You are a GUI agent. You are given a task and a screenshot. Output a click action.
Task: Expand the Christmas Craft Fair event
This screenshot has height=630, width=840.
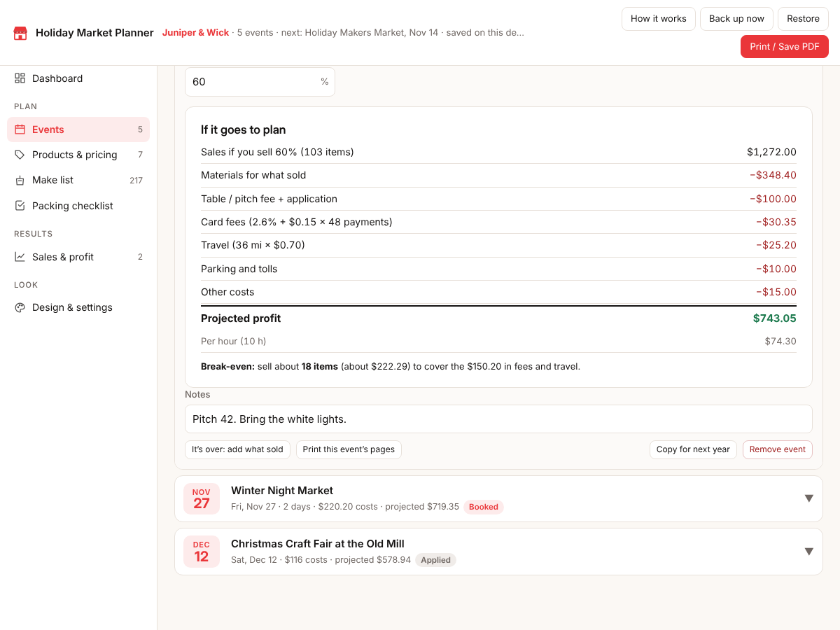(x=808, y=552)
